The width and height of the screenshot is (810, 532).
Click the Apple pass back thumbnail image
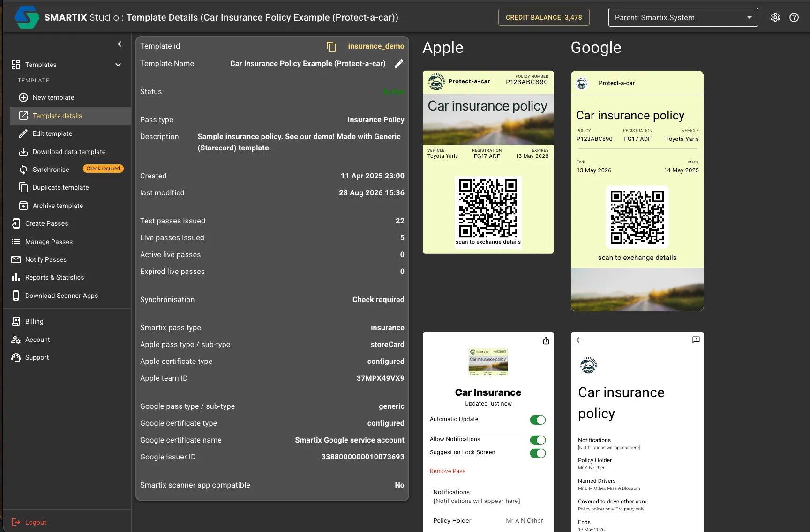point(488,362)
